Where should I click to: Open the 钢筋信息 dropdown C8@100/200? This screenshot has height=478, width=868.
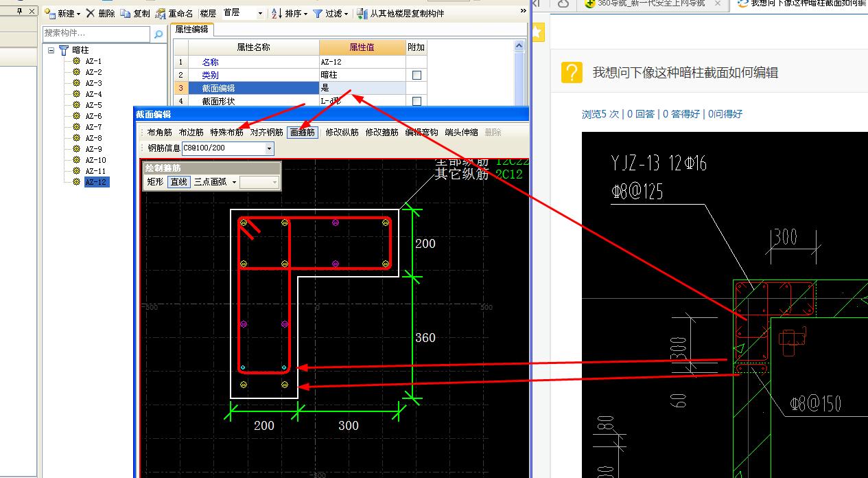(x=269, y=148)
